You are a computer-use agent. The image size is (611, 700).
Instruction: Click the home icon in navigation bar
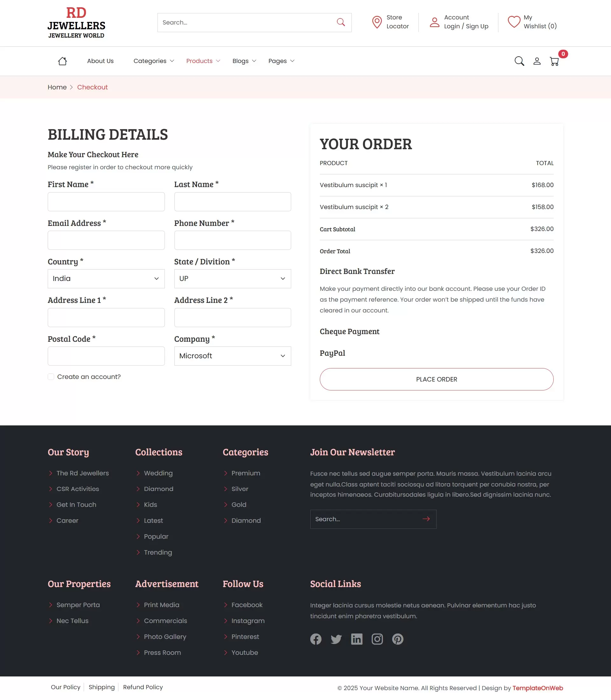(x=62, y=61)
